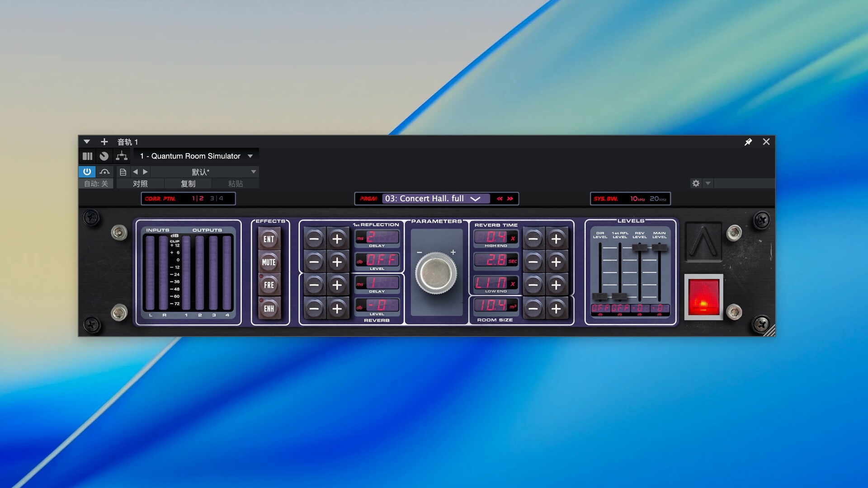Increase 1st reflection delay with plus button
The width and height of the screenshot is (868, 488).
coord(337,239)
